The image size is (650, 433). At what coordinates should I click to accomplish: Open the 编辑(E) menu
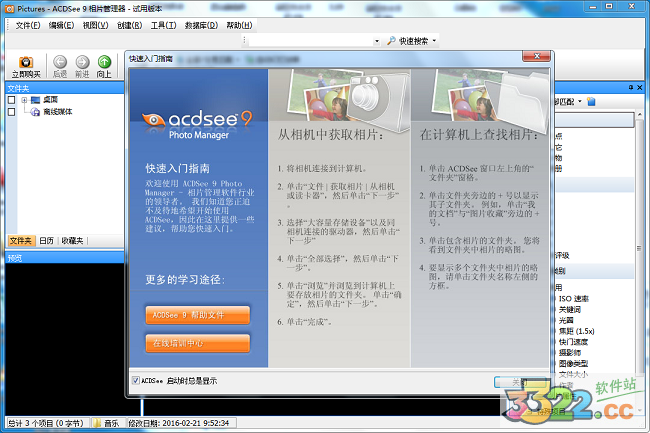[61, 26]
